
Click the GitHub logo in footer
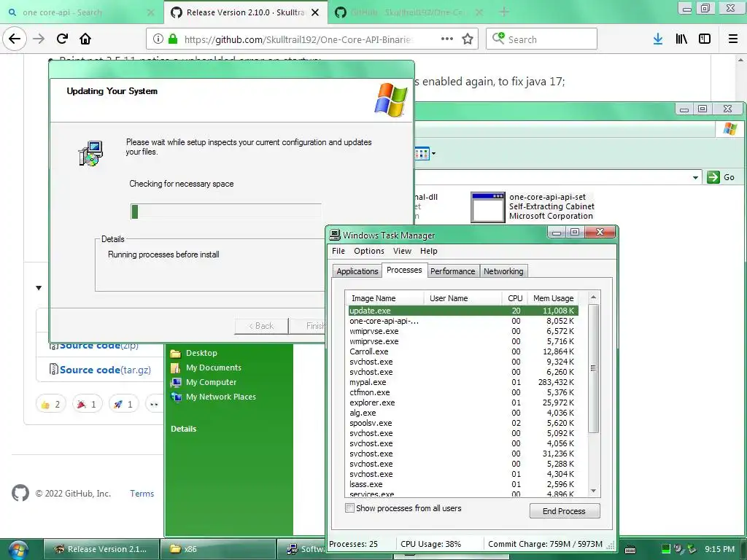pyautogui.click(x=20, y=493)
